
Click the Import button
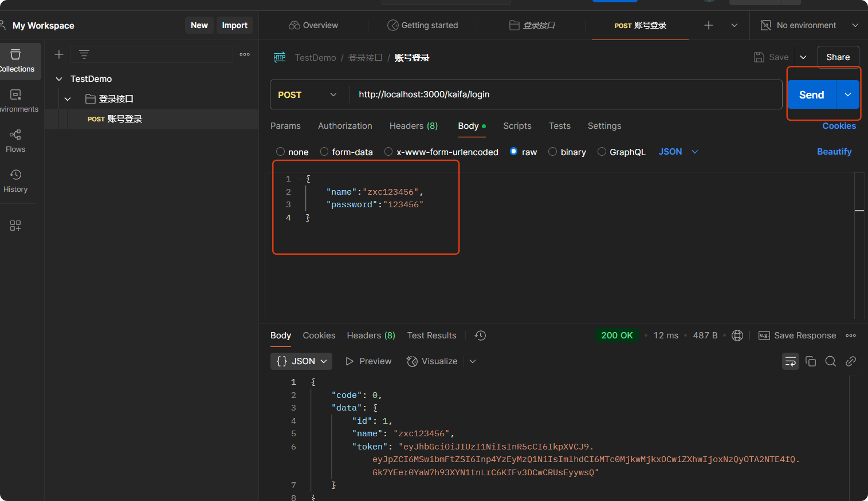click(x=235, y=25)
